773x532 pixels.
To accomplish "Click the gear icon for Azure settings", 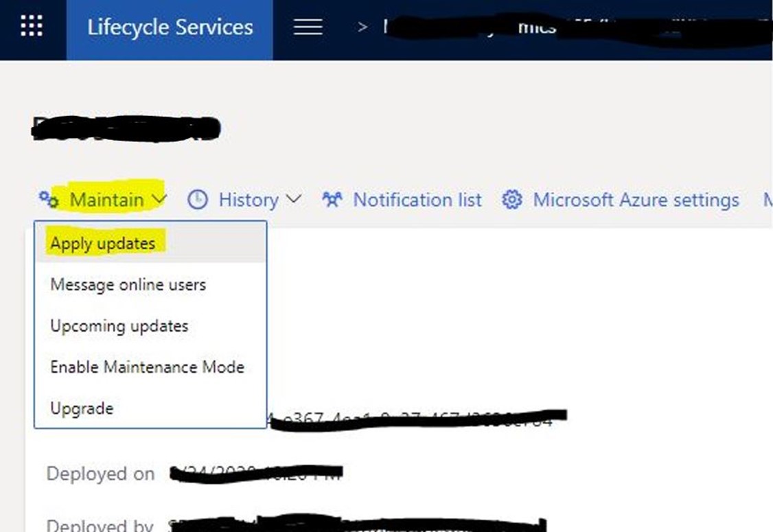I will [511, 200].
